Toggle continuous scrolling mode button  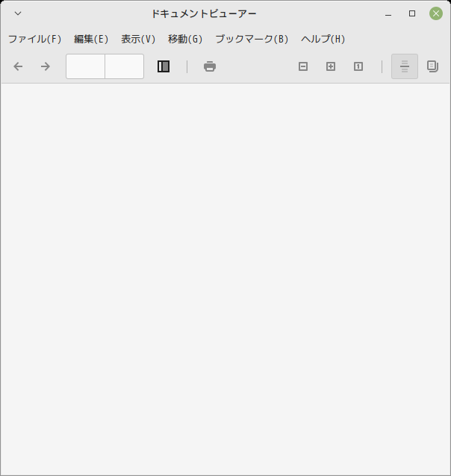pyautogui.click(x=405, y=66)
